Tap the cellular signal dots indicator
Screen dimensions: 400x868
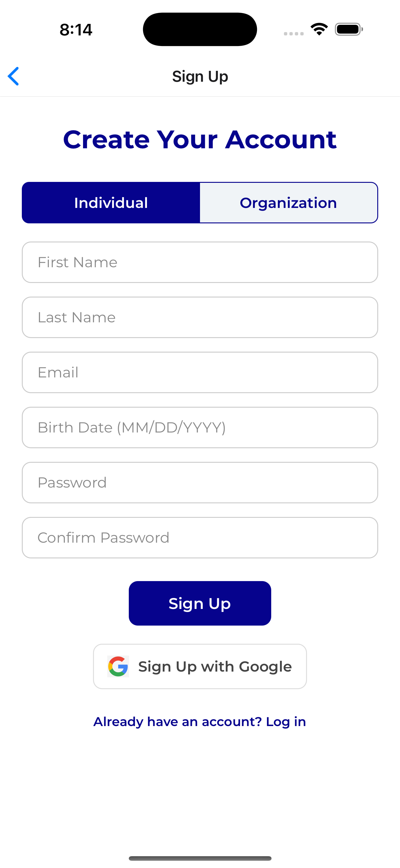(x=293, y=33)
